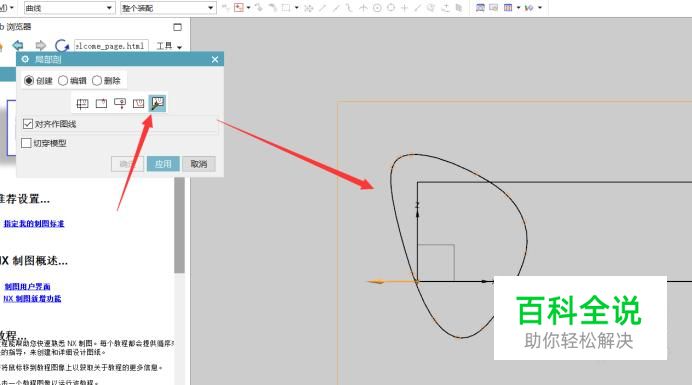Image resolution: width=692 pixels, height=385 pixels.
Task: Select the 创建 radio option
Action: 29,80
